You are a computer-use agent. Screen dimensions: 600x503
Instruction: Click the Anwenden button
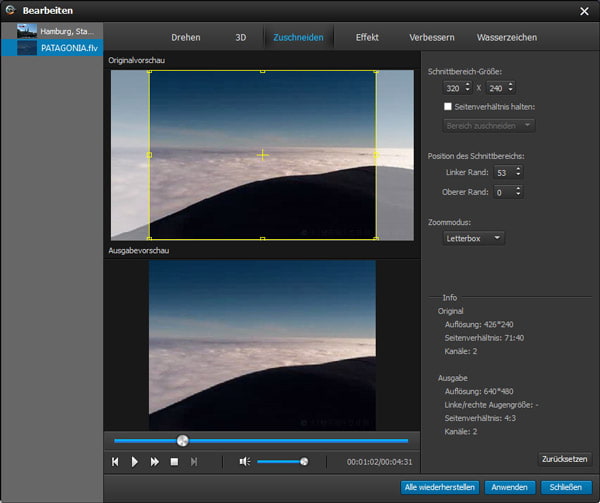[x=510, y=487]
